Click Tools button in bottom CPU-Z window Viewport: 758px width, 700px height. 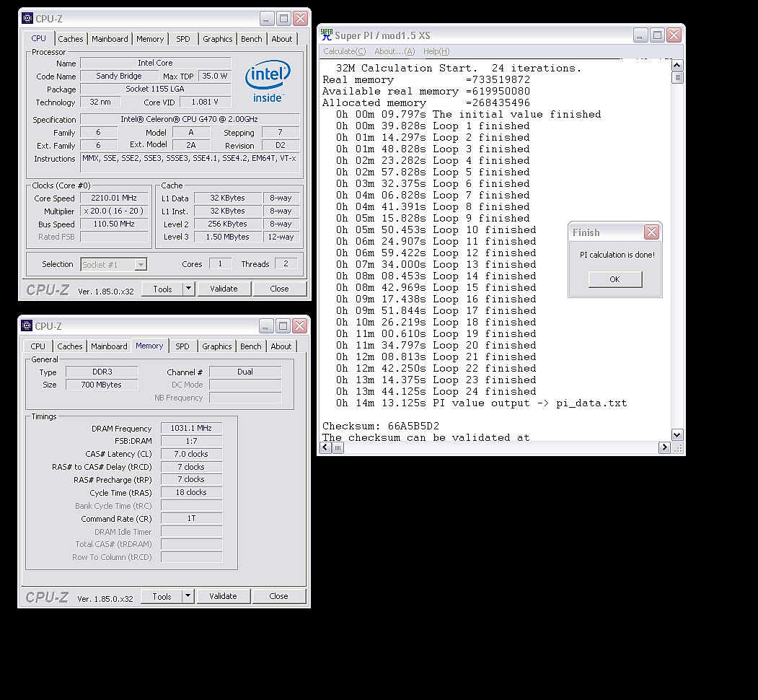click(162, 597)
